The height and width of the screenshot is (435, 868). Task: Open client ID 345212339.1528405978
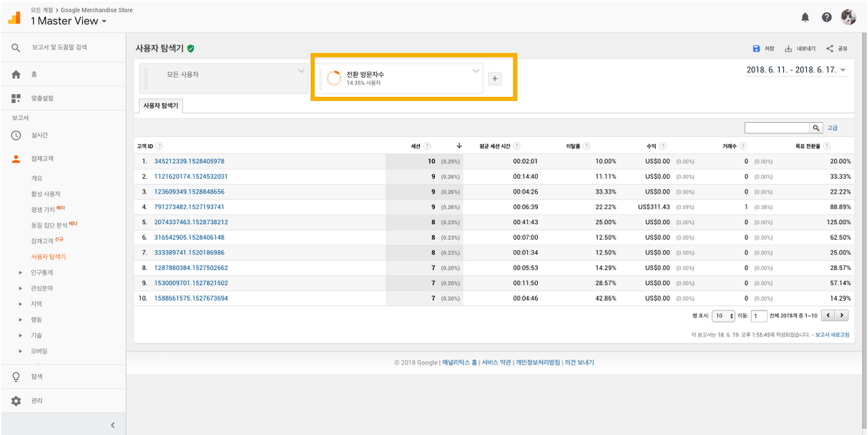(189, 161)
